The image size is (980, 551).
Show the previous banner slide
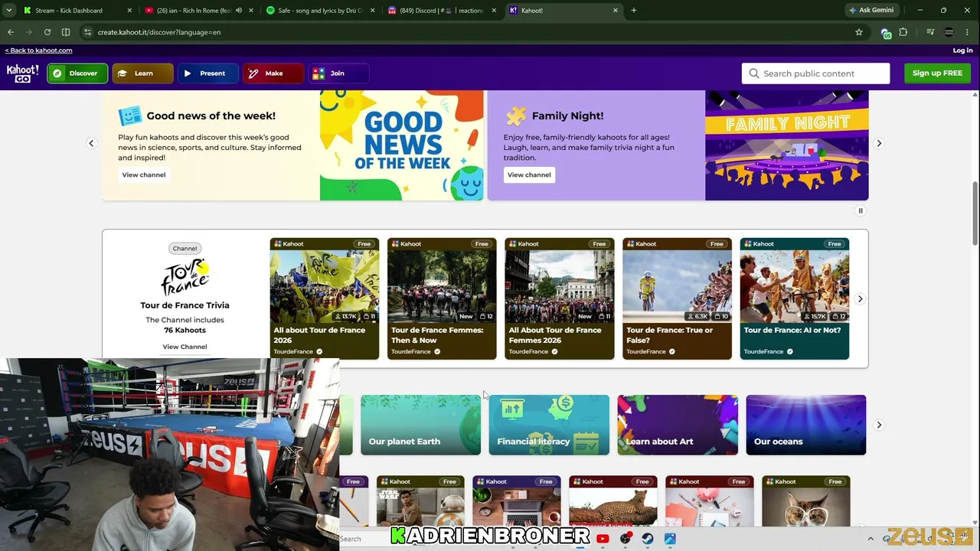[91, 143]
